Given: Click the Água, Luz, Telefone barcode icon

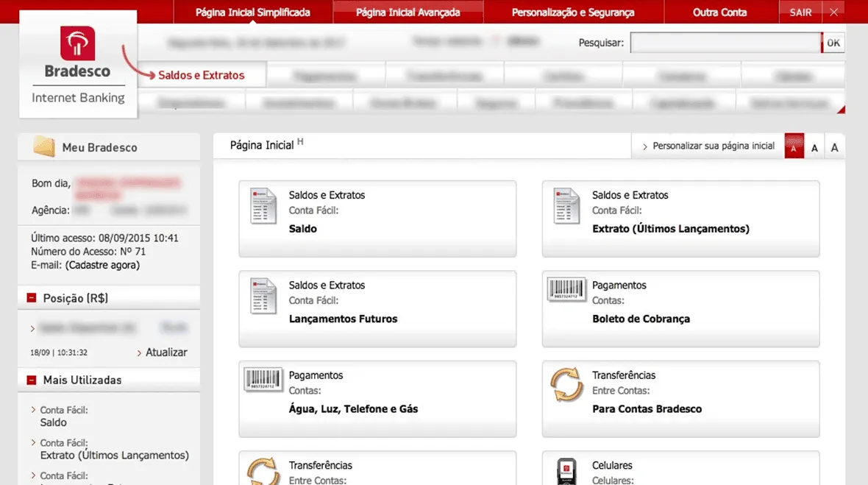Looking at the screenshot, I should tap(263, 380).
